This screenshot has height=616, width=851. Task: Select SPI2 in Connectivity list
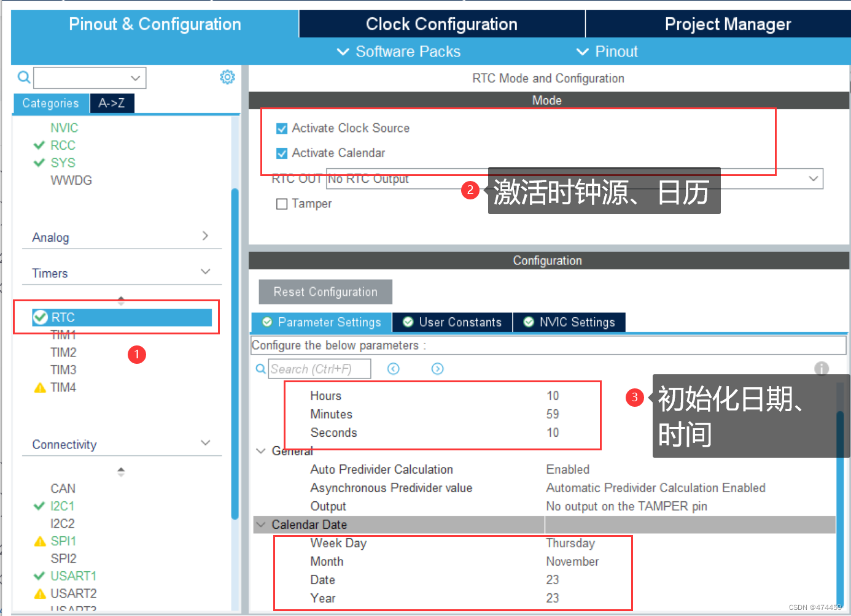point(64,559)
